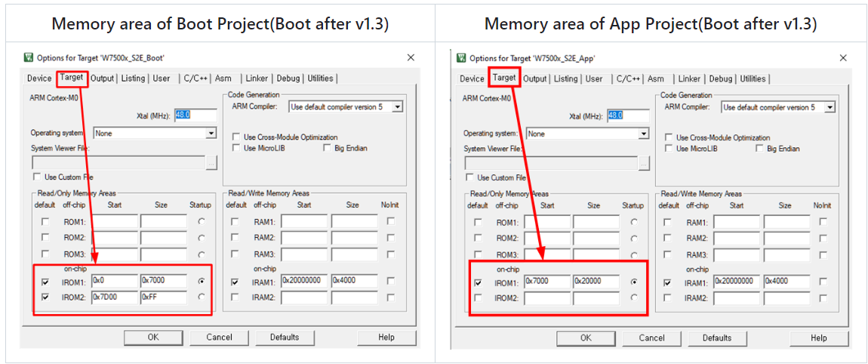Click the System Viewer File browse button in Boot dialog
The image size is (868, 364).
(x=211, y=163)
